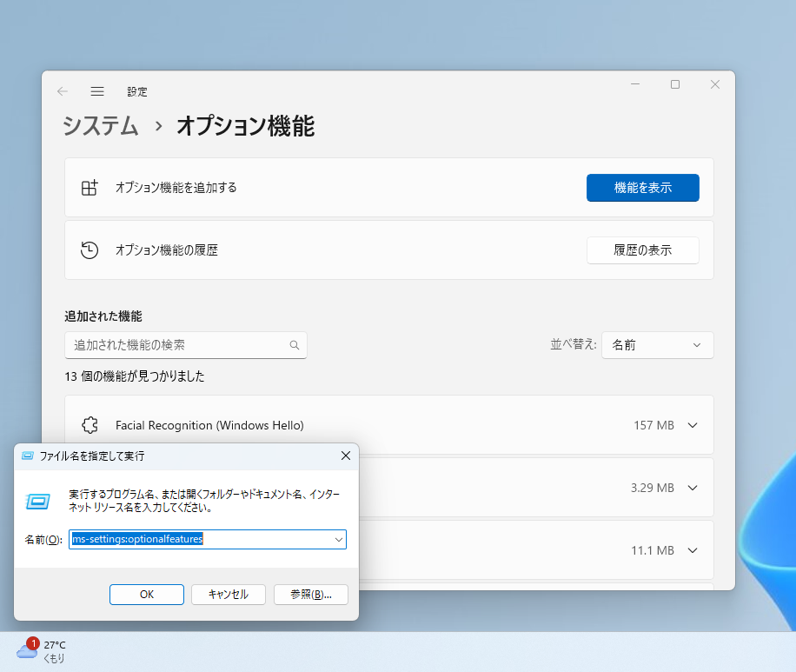
Task: Open the weather widget showing 27°C くもり
Action: 50,649
